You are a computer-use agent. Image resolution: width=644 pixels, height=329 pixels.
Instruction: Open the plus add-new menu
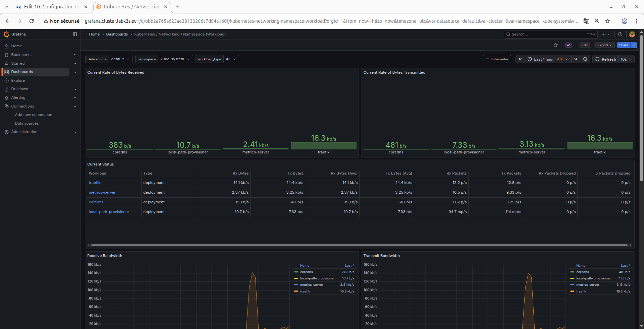click(605, 34)
